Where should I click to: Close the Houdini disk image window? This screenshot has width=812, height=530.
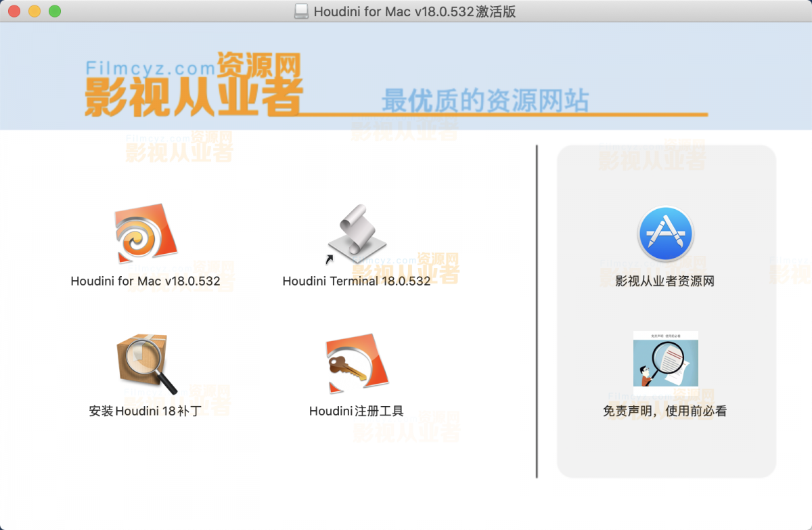coord(14,11)
